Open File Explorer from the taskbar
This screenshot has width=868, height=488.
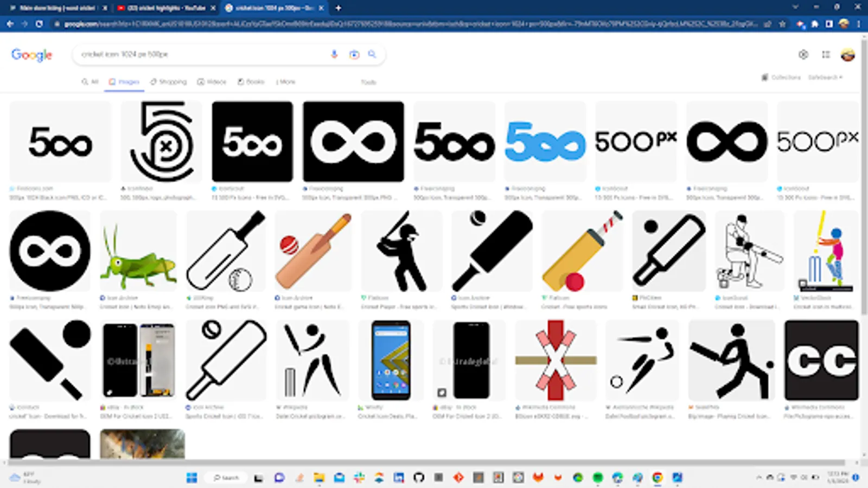(x=319, y=478)
